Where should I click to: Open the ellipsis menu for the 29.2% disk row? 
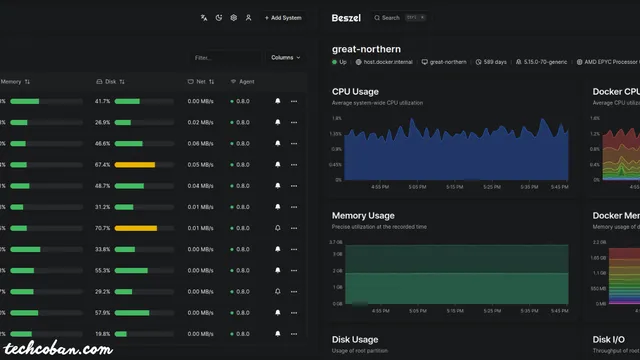pyautogui.click(x=294, y=292)
